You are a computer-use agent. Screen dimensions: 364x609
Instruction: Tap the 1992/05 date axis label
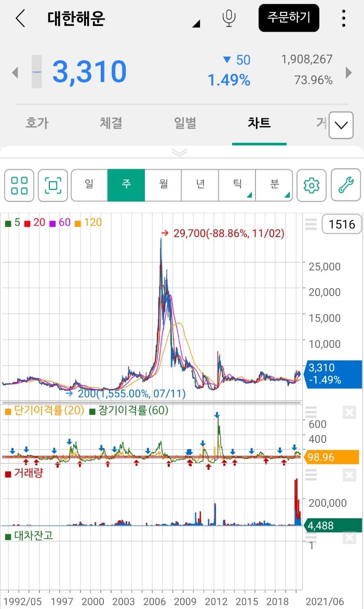point(22,602)
